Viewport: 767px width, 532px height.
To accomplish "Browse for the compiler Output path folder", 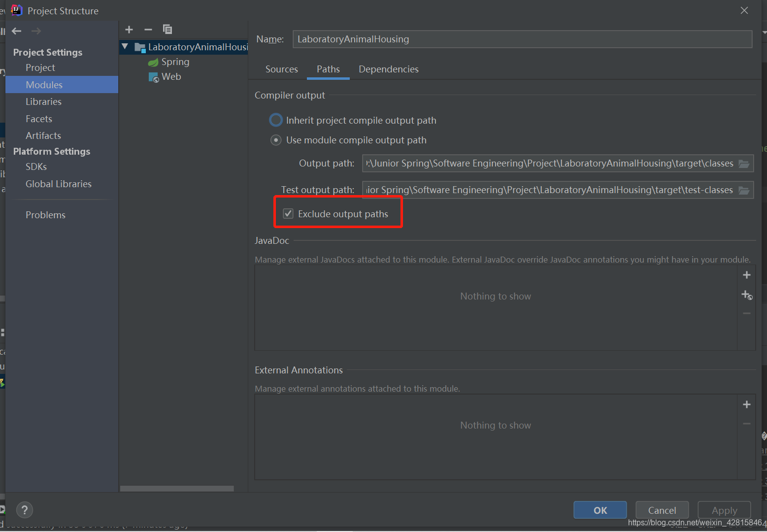I will [x=744, y=163].
